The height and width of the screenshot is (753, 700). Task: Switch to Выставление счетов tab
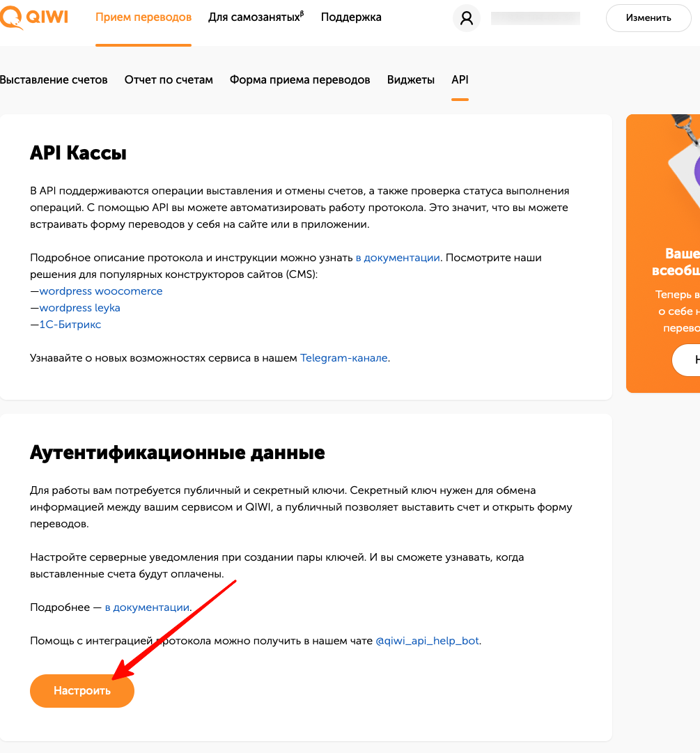(54, 79)
